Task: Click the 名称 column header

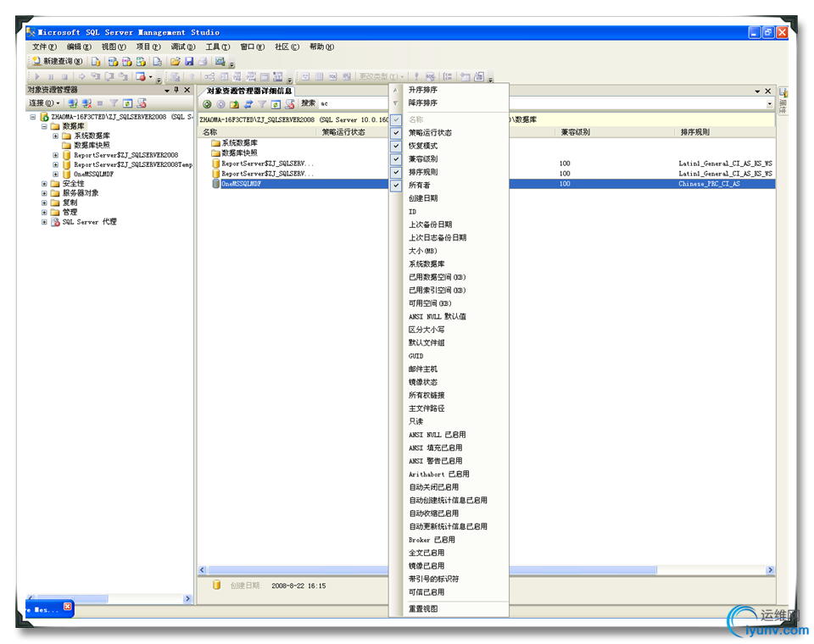Action: [258, 132]
